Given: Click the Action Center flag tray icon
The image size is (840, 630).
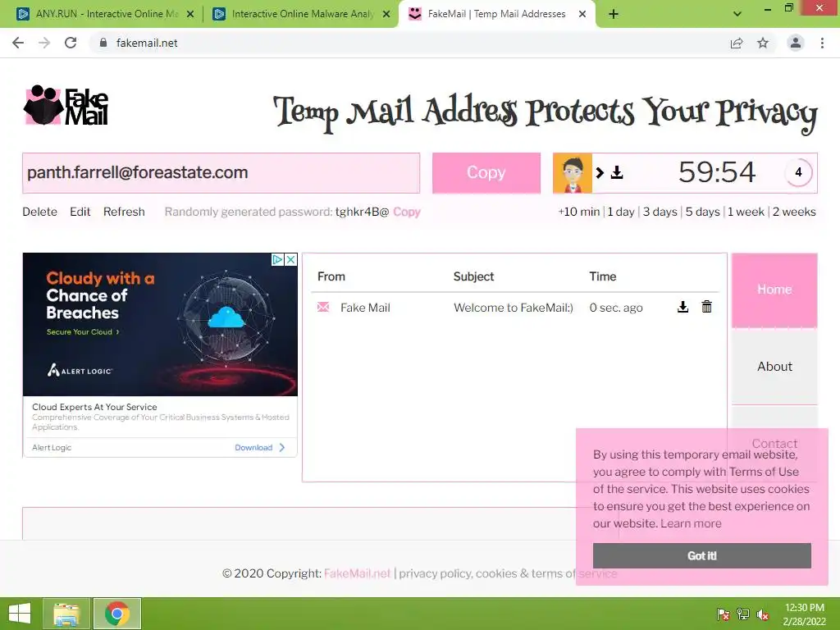Looking at the screenshot, I should (723, 614).
